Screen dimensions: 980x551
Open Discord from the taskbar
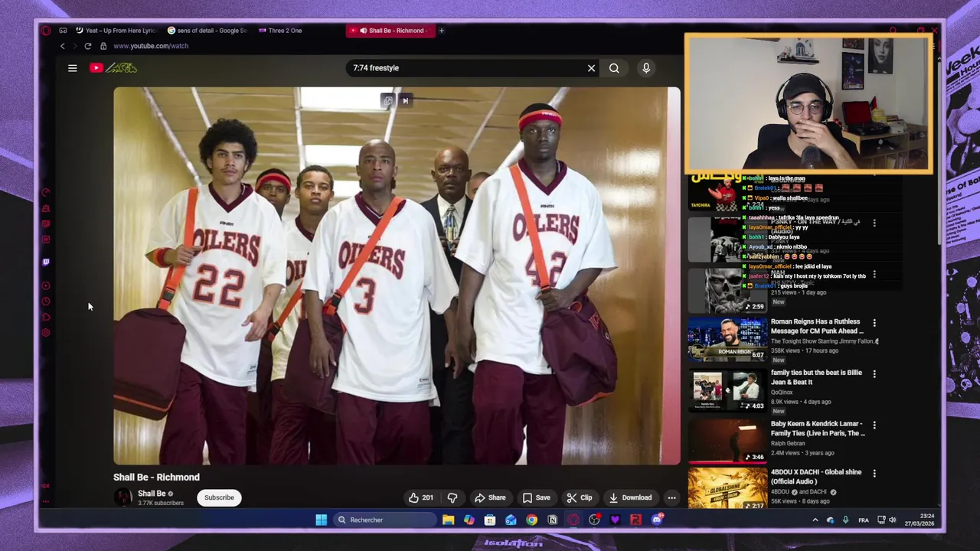(x=656, y=520)
